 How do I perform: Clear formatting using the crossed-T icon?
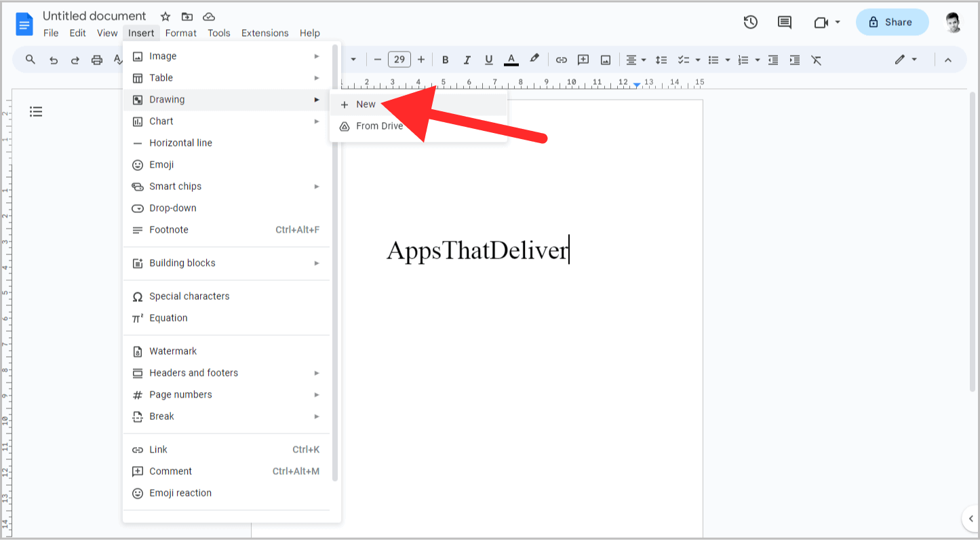816,60
